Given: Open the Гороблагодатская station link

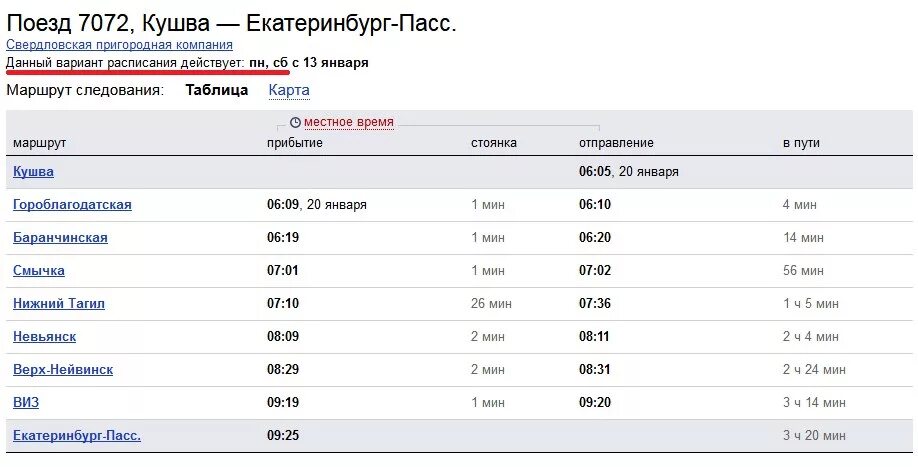Looking at the screenshot, I should (72, 205).
